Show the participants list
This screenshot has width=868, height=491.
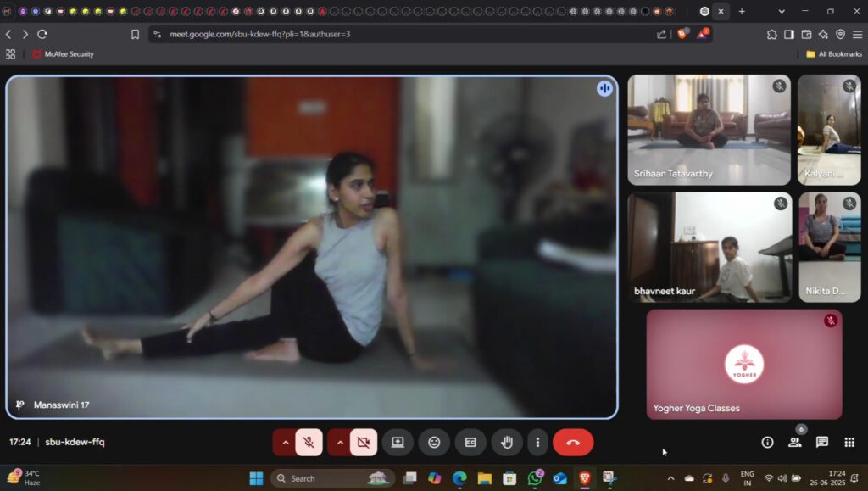click(x=794, y=442)
